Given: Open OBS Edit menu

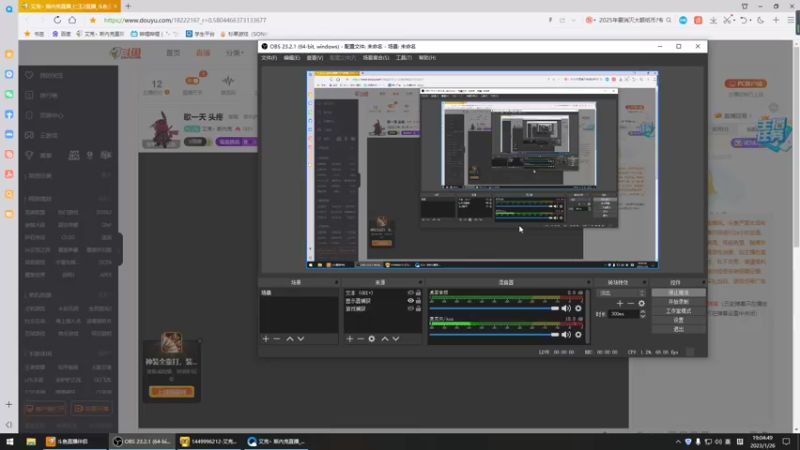Looking at the screenshot, I should point(291,58).
